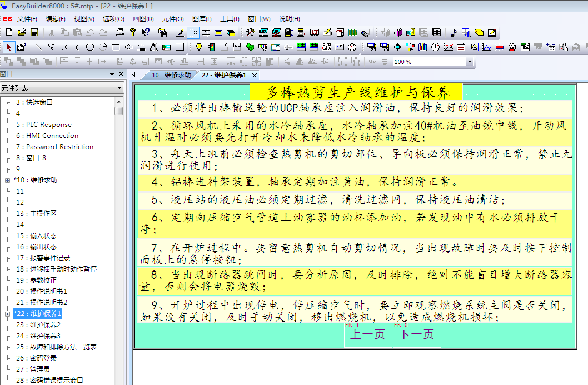588x385 pixels.
Task: Select 23 : 维护保养2 in window tree
Action: pyautogui.click(x=46, y=325)
